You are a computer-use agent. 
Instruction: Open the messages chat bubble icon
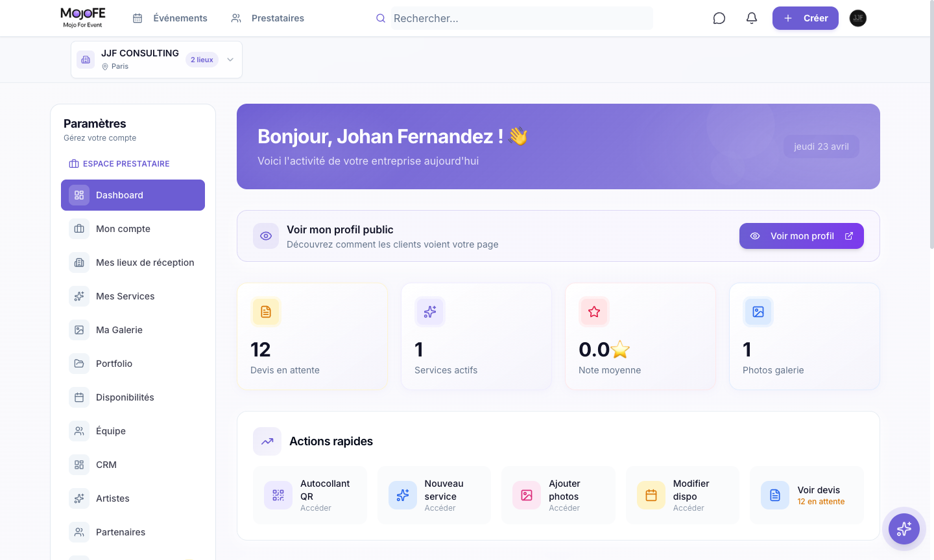[719, 18]
